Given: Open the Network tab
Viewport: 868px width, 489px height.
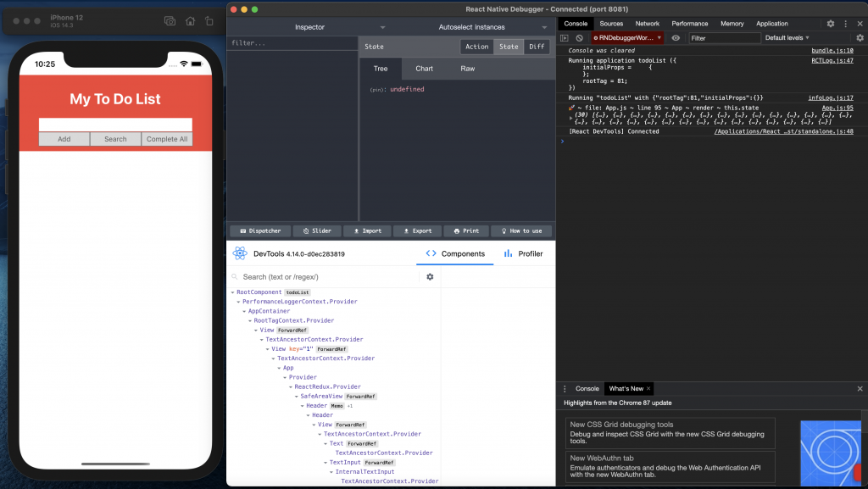Looking at the screenshot, I should [x=647, y=24].
